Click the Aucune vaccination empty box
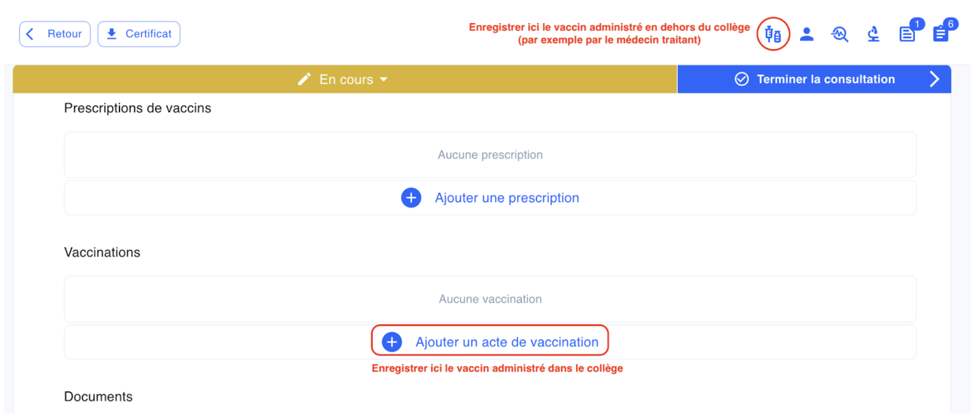980x419 pixels. pyautogui.click(x=490, y=299)
